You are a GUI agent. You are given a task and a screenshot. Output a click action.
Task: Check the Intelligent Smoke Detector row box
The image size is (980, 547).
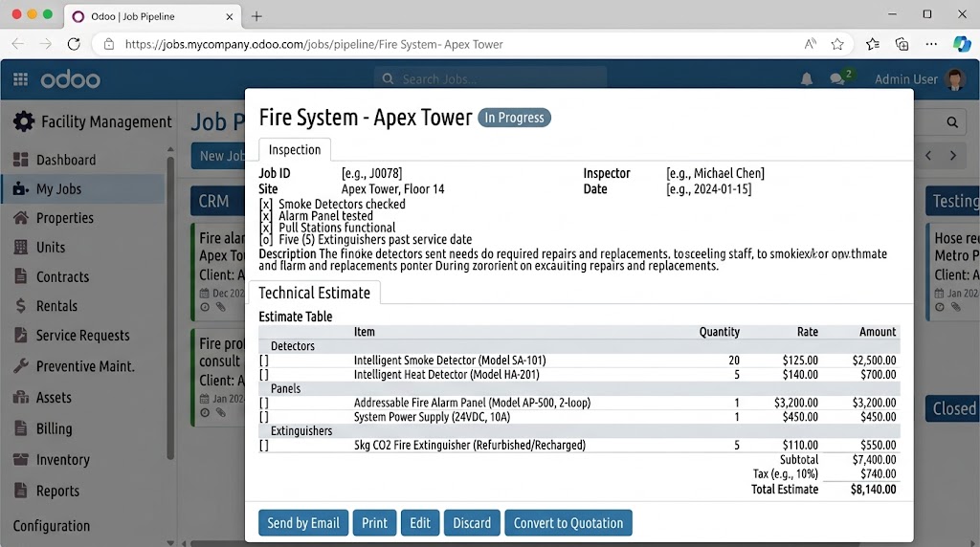click(264, 361)
